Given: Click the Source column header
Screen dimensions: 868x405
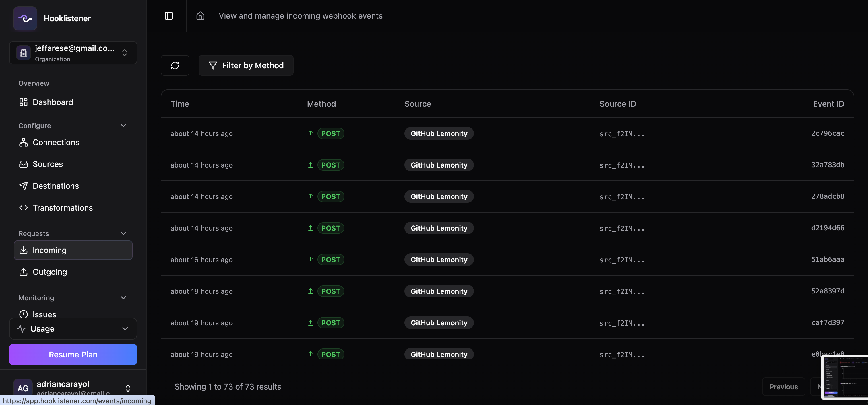Looking at the screenshot, I should point(417,104).
